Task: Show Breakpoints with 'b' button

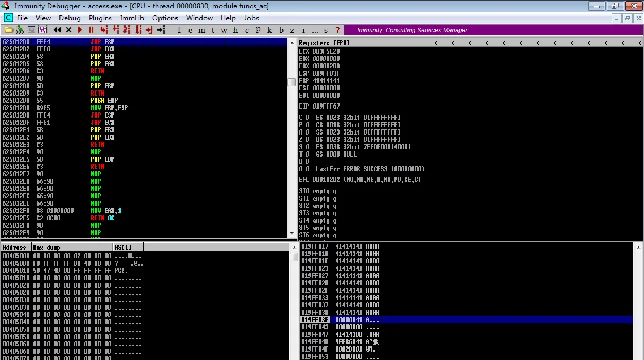Action: click(281, 30)
